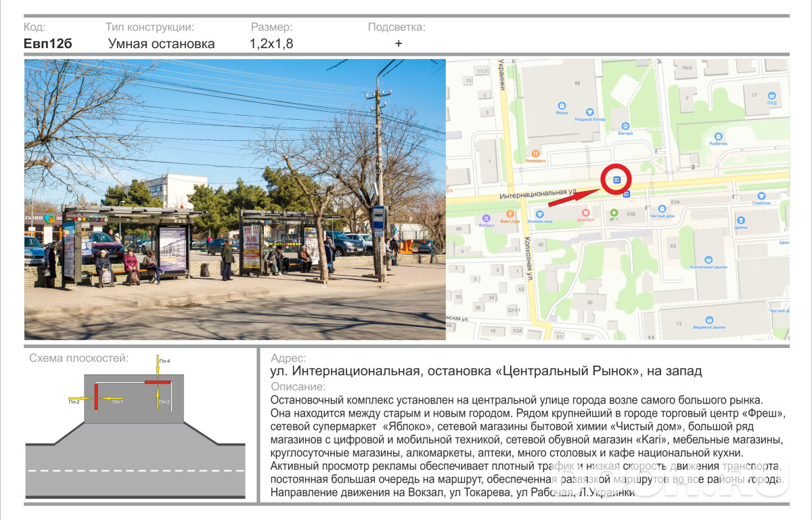Click the Цветы shop icon next to Чистый дом
This screenshot has height=520, width=812.
740,220
